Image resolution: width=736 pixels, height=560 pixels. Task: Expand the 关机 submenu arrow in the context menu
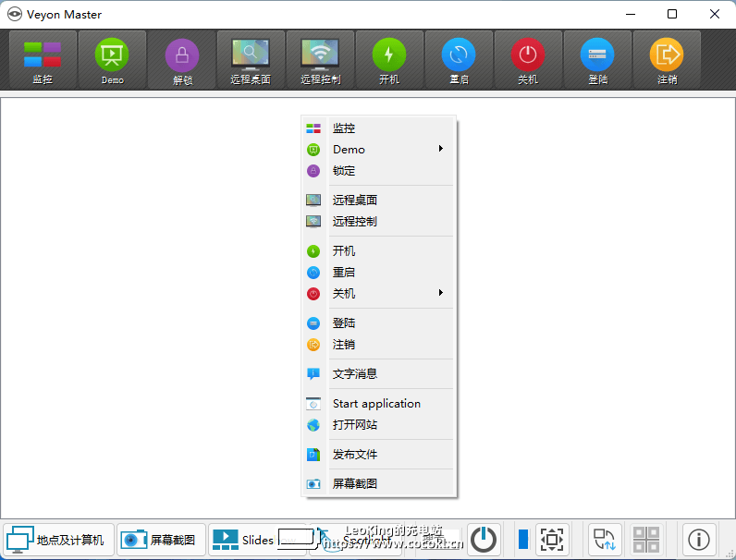[441, 293]
